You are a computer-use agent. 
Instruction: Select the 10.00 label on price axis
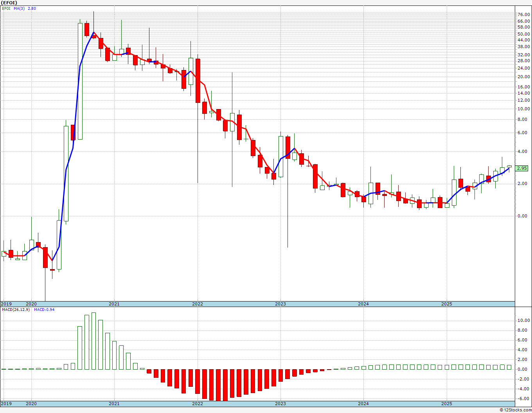tap(523, 109)
